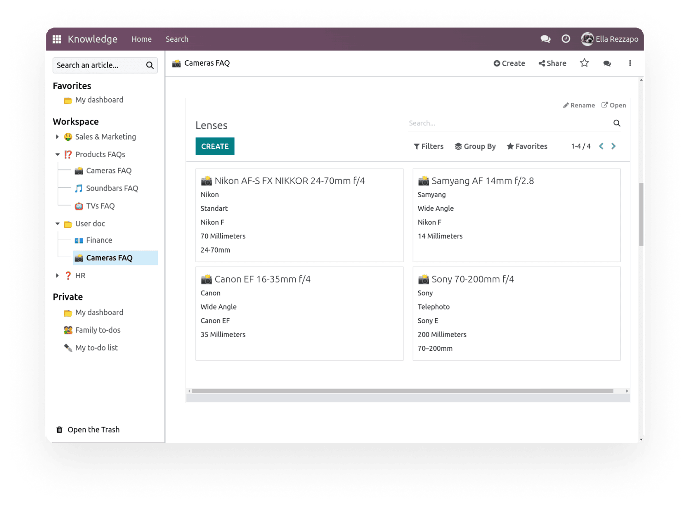The width and height of the screenshot is (690, 507).
Task: Click the Lenses search input field
Action: point(510,123)
